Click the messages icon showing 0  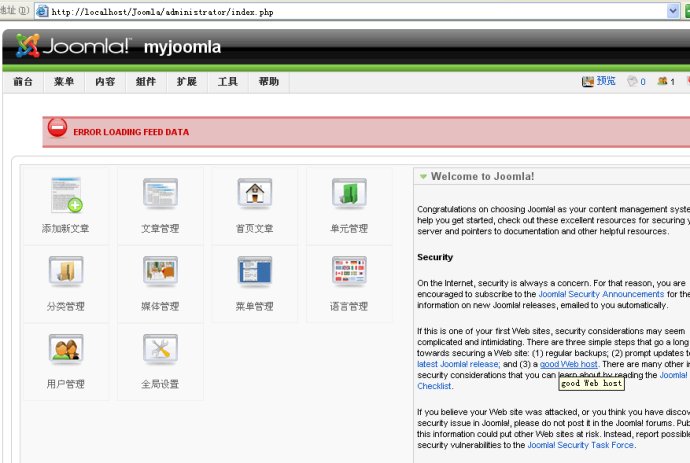[x=632, y=81]
